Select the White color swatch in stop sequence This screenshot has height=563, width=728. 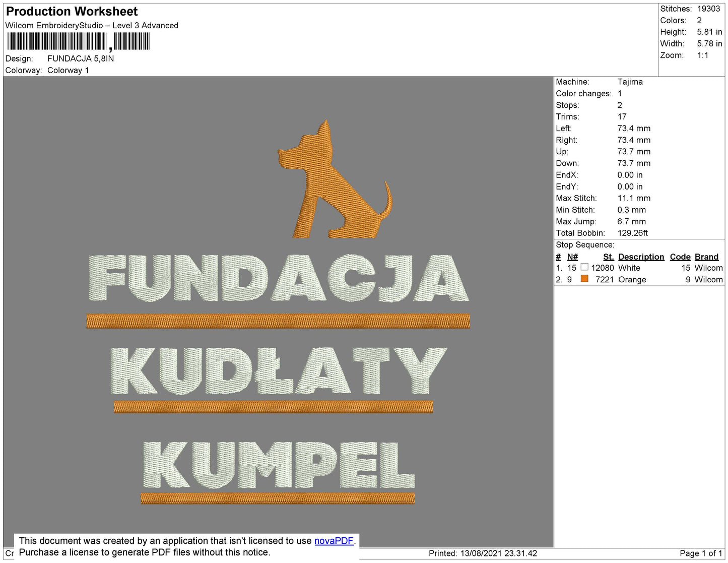[584, 267]
